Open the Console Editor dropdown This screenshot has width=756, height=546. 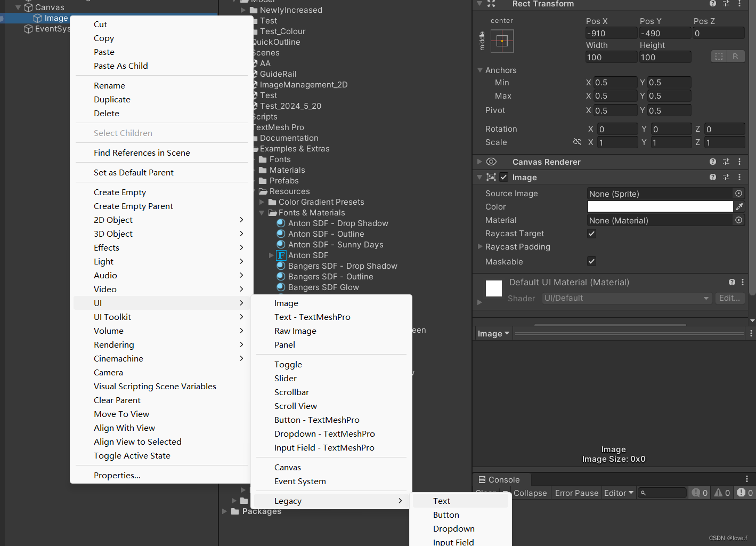[619, 493]
